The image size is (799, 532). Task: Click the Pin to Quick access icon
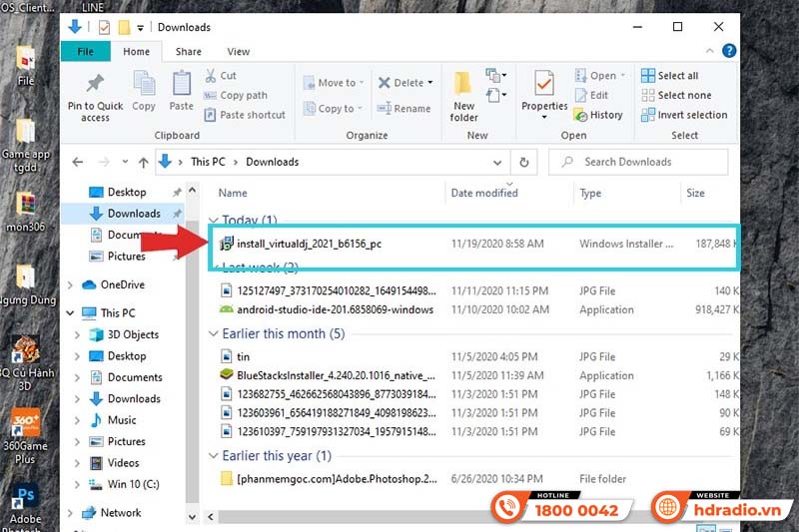coord(95,85)
